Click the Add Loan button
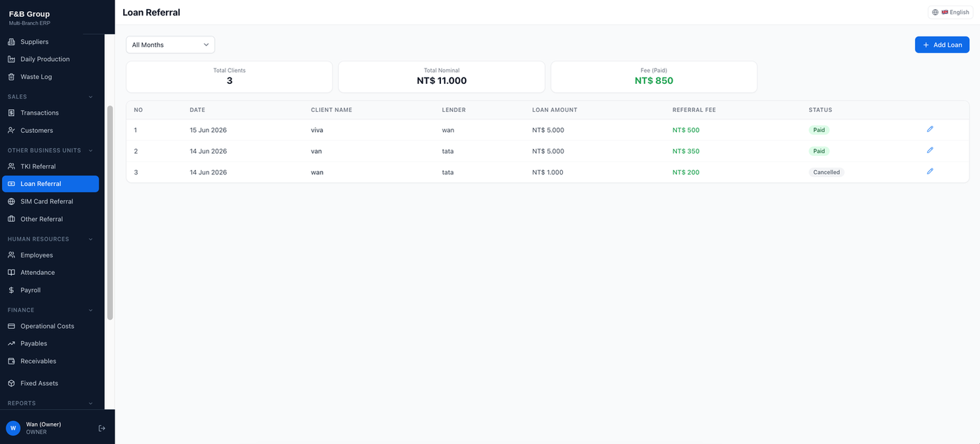The height and width of the screenshot is (444, 980). pos(941,45)
